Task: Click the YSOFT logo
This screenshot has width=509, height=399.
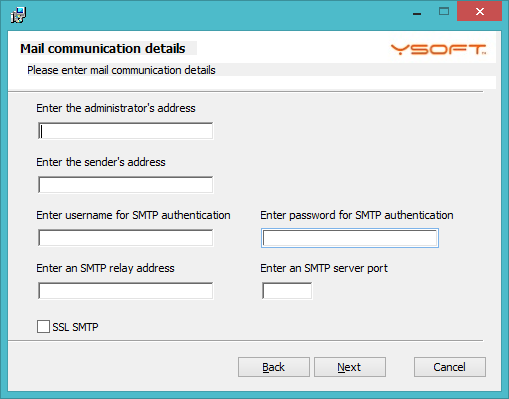Action: tap(438, 49)
